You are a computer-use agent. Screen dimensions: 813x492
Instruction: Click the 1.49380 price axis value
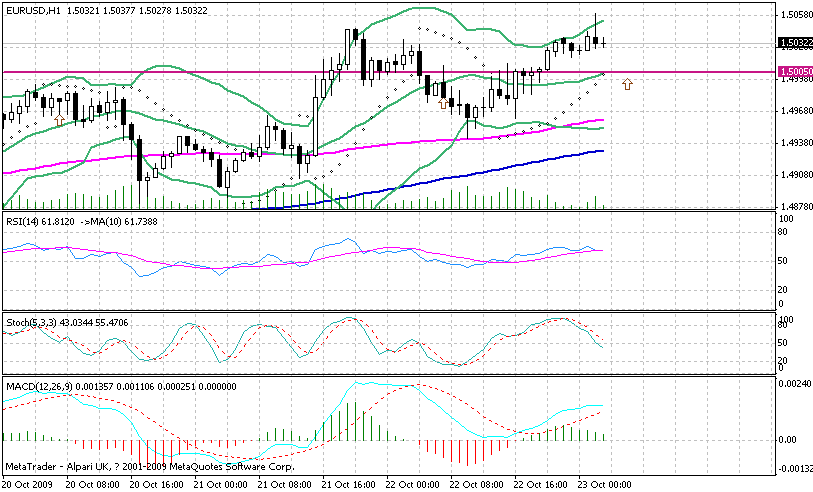(796, 143)
